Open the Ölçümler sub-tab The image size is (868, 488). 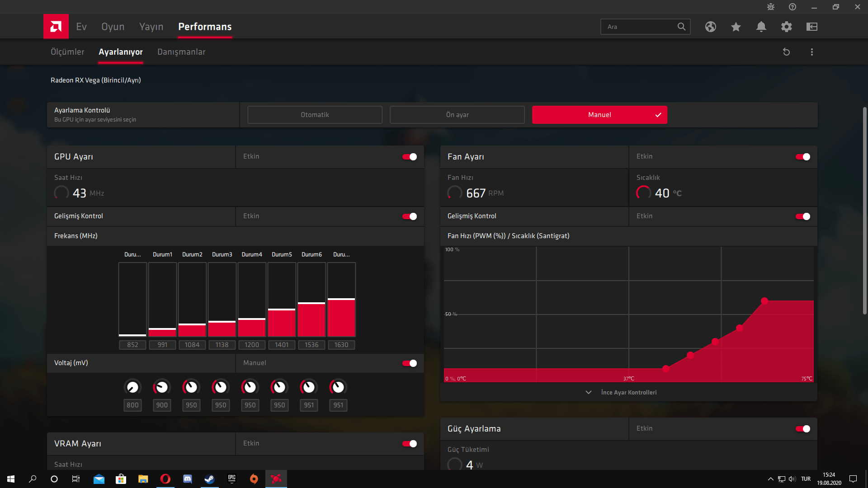(67, 52)
